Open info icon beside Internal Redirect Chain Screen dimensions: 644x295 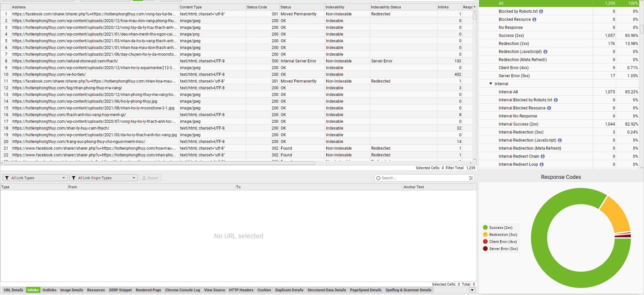(543, 156)
